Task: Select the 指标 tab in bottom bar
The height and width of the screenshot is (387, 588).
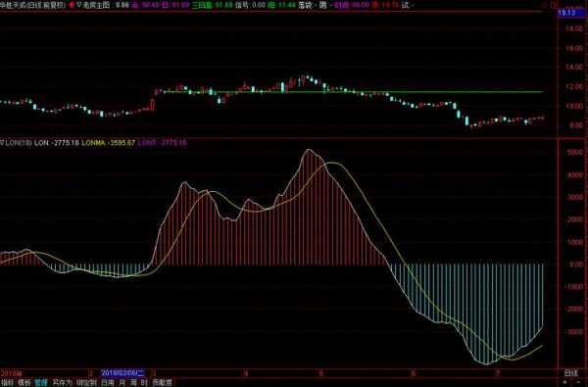Action: point(8,383)
